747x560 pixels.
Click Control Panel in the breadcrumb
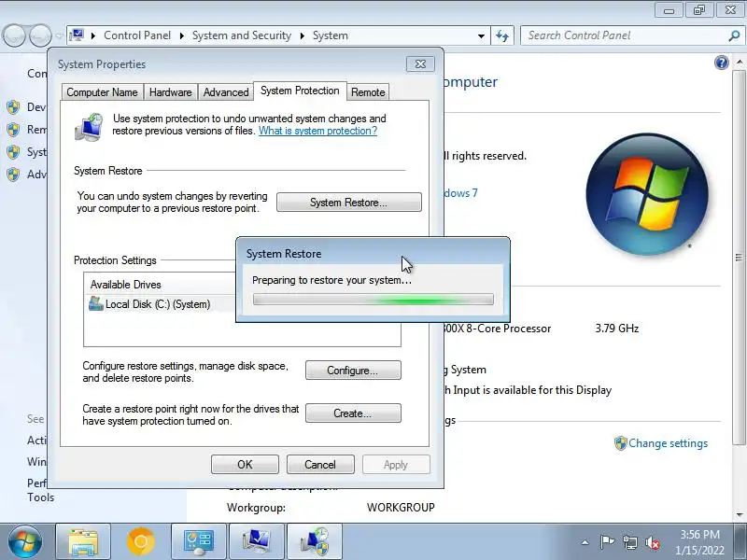tap(137, 35)
